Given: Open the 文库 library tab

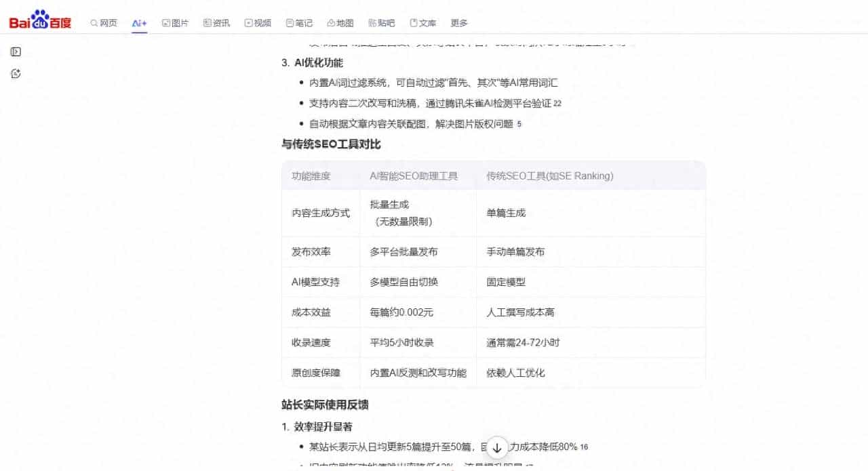Looking at the screenshot, I should pyautogui.click(x=423, y=23).
